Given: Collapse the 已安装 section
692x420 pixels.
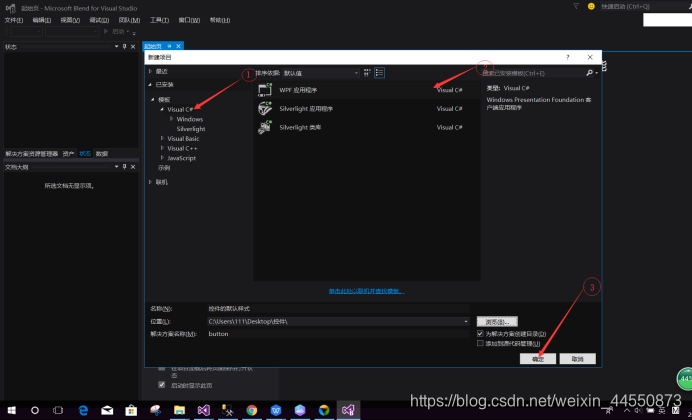Looking at the screenshot, I should coord(150,84).
